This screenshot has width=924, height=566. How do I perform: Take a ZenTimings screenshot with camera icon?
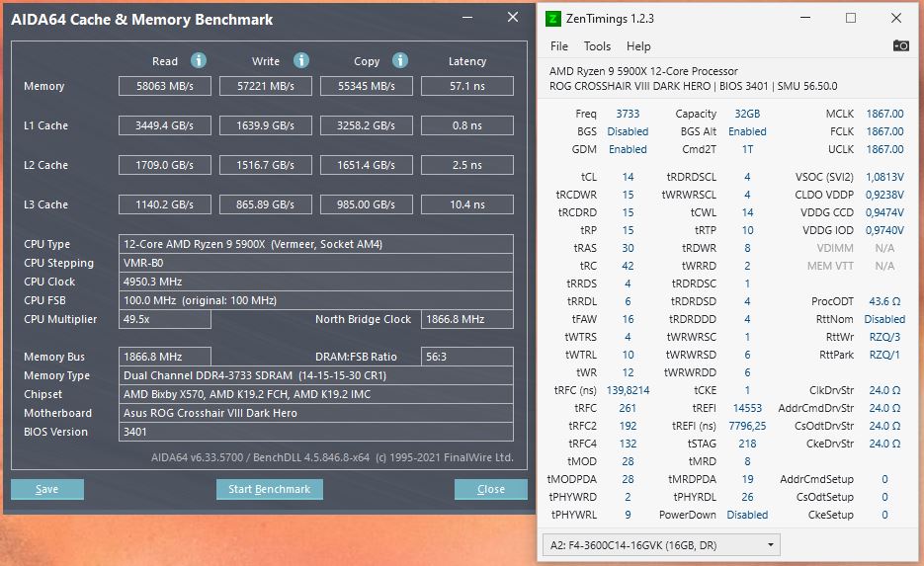click(900, 46)
